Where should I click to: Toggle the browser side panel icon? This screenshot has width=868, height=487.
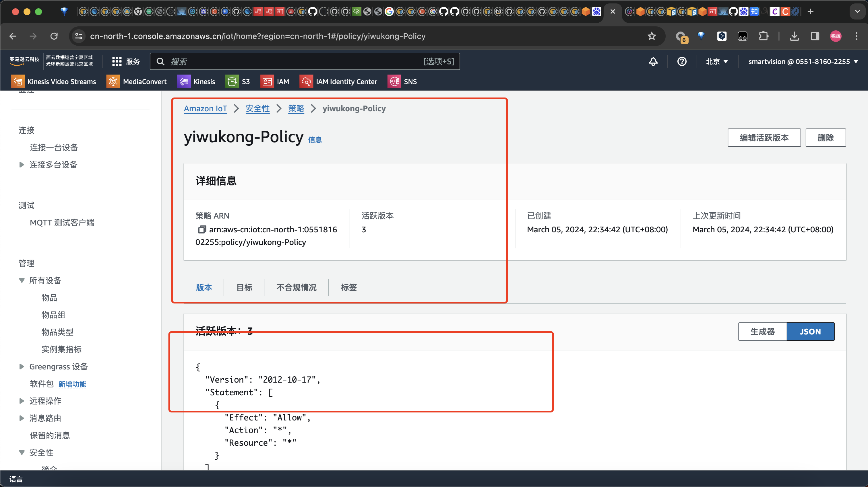click(x=815, y=36)
